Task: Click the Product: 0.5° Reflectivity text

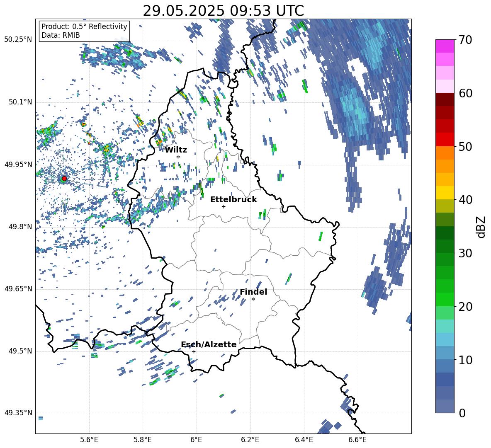Action: (84, 27)
